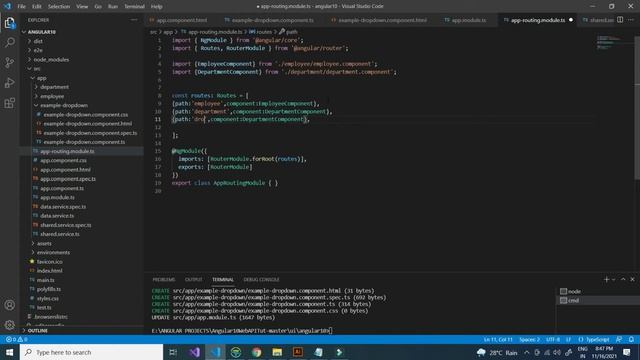Open new terminal dropdown arrow

[x=613, y=280]
